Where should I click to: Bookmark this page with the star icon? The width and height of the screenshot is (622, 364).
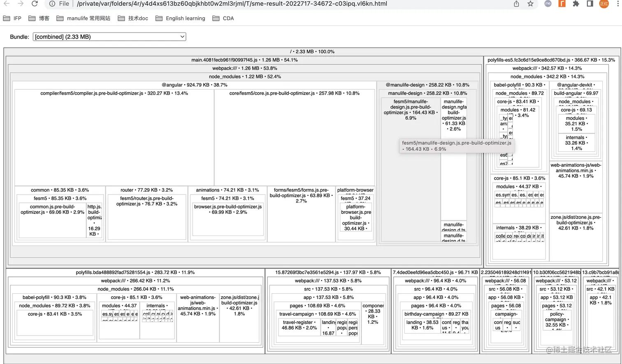pyautogui.click(x=530, y=4)
